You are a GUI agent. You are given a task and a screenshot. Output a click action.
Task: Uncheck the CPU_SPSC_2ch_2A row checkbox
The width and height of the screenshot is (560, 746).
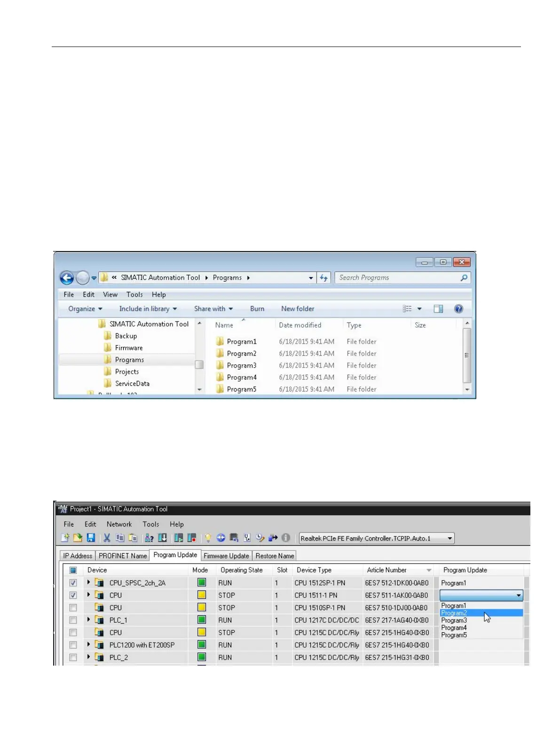coord(73,583)
